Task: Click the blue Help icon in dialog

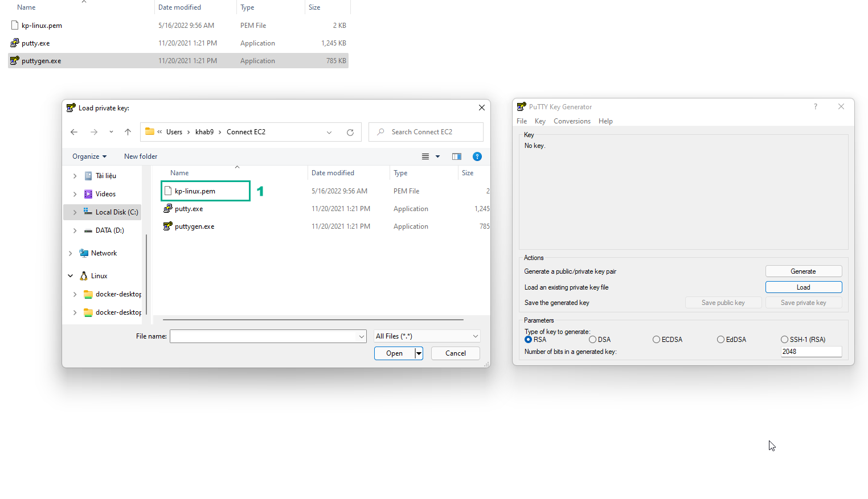Action: [477, 156]
